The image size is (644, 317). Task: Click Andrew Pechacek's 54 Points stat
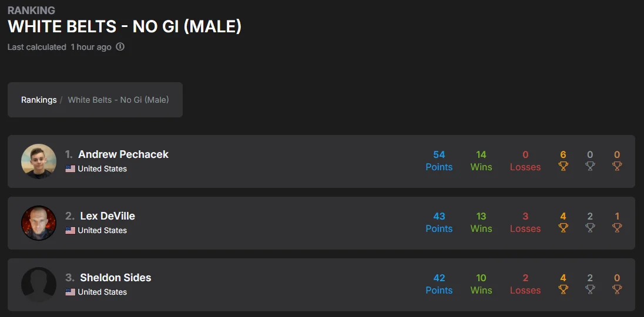[439, 161]
